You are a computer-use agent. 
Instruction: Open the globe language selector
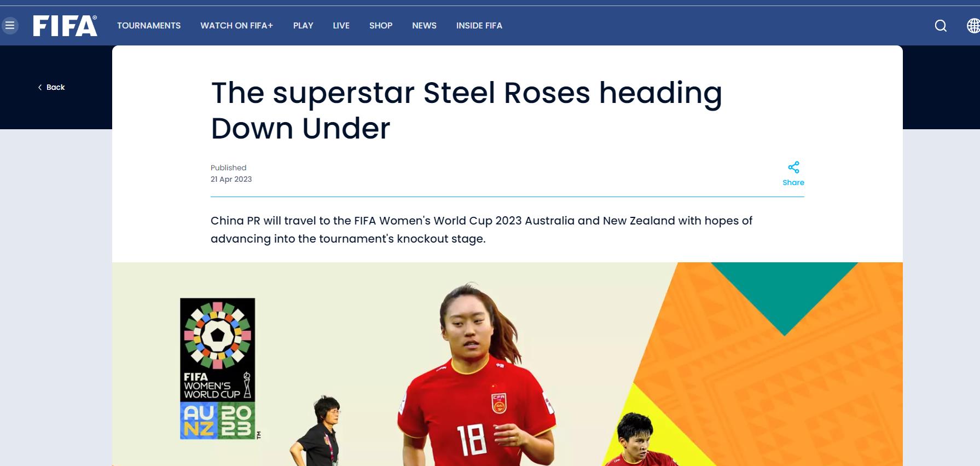pos(973,26)
